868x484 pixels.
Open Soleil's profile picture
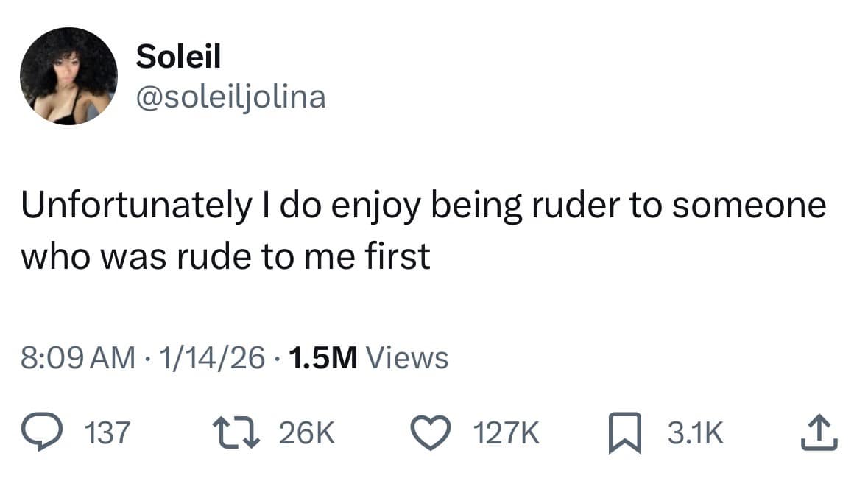69,77
